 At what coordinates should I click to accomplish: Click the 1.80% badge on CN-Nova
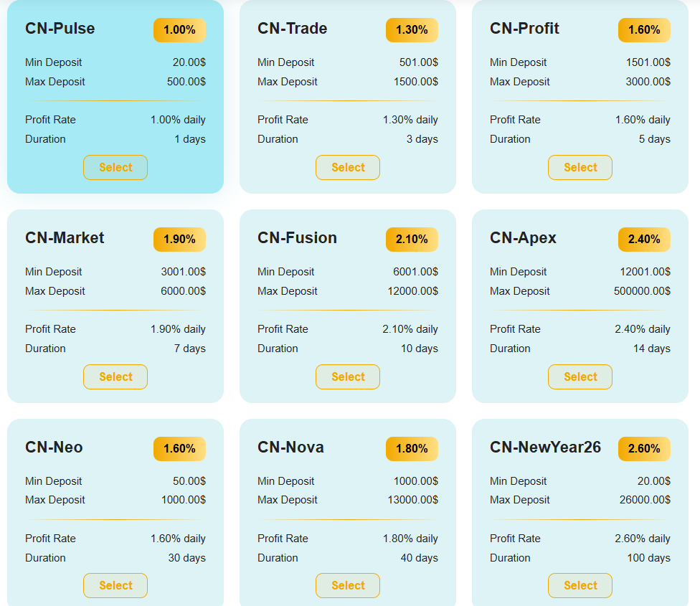pos(412,449)
